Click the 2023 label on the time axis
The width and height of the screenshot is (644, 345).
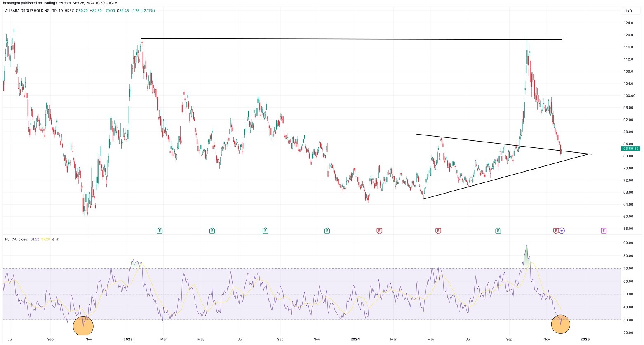128,340
